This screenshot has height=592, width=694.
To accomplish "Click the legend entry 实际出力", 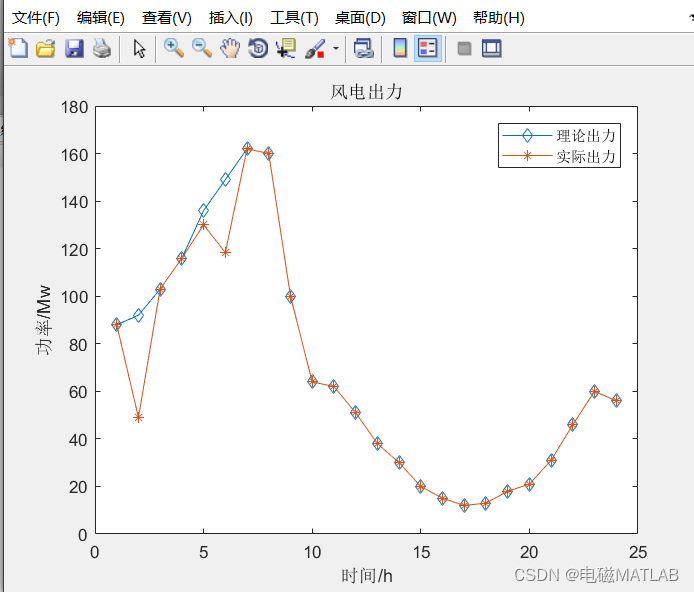I will (586, 156).
